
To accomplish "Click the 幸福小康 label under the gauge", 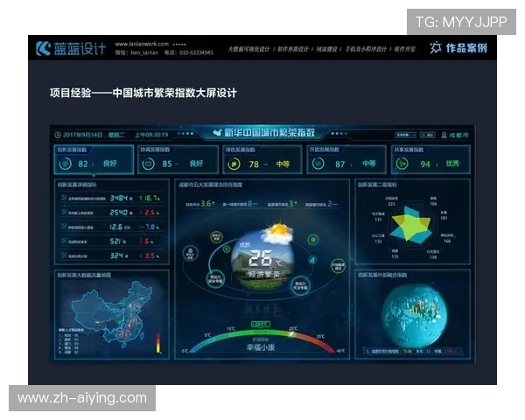I will coord(261,347).
